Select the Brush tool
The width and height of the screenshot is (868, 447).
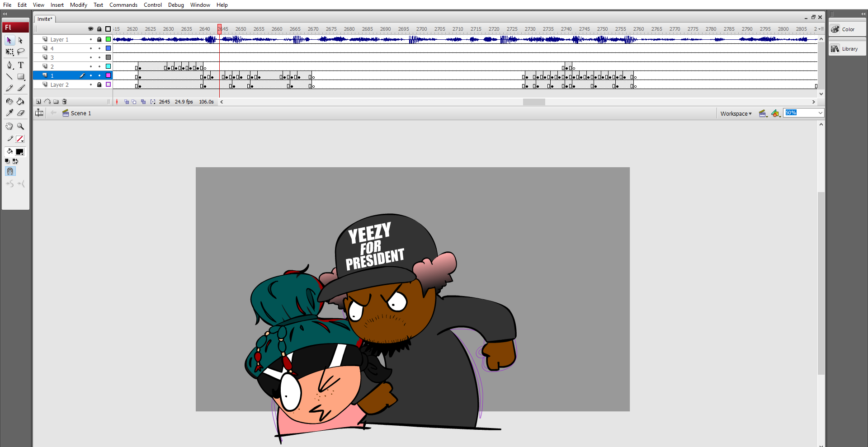pos(20,88)
